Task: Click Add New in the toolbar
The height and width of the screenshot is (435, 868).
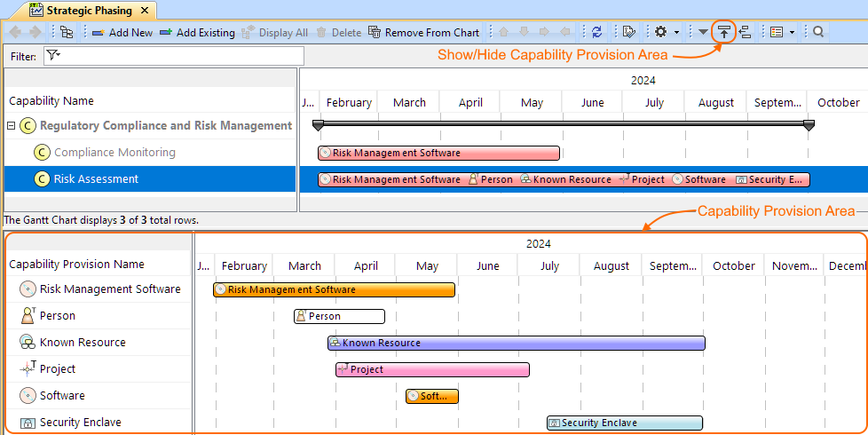Action: point(122,33)
